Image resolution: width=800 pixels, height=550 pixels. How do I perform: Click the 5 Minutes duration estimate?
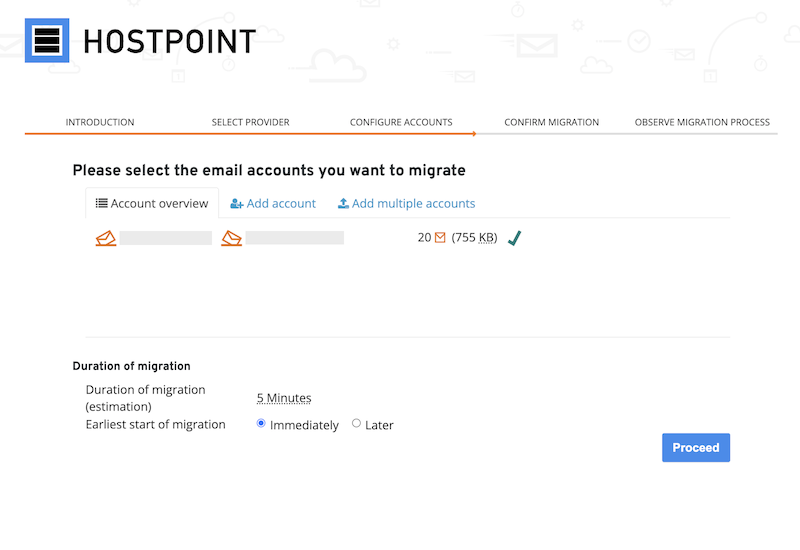click(x=284, y=398)
